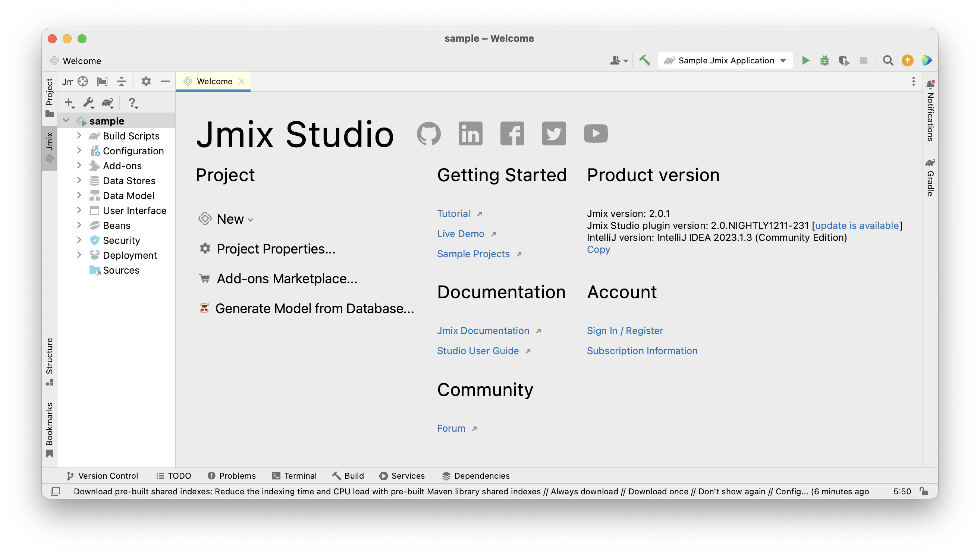Open the TODO tool window
This screenshot has height=554, width=980.
(173, 476)
